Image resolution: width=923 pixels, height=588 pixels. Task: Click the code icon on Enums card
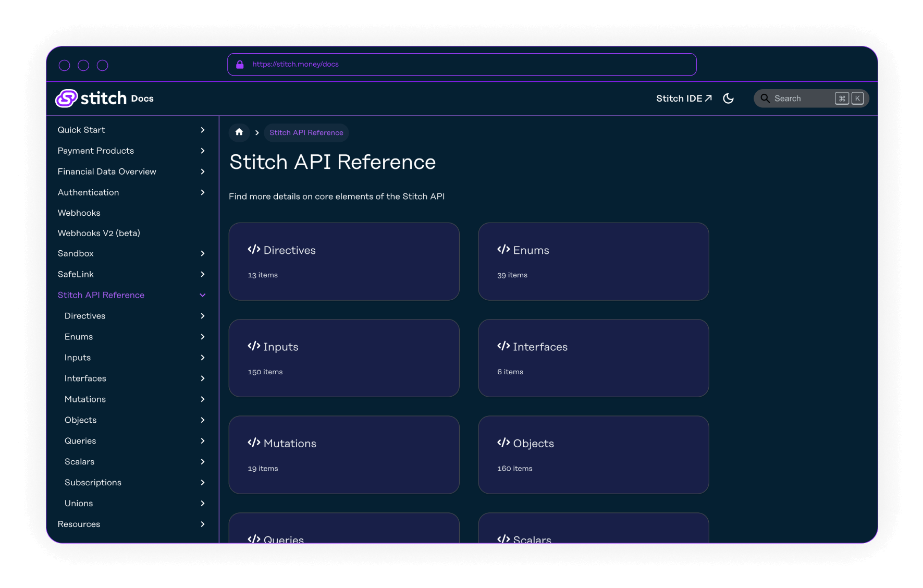(503, 250)
